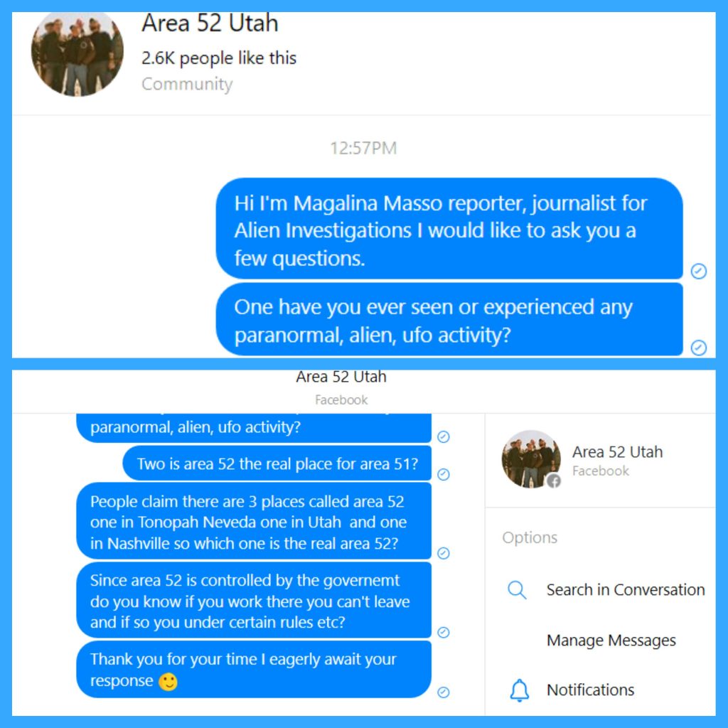Click checkmark next to 'People claim there are' message
Viewport: 728px width, 728px height.
point(444,553)
